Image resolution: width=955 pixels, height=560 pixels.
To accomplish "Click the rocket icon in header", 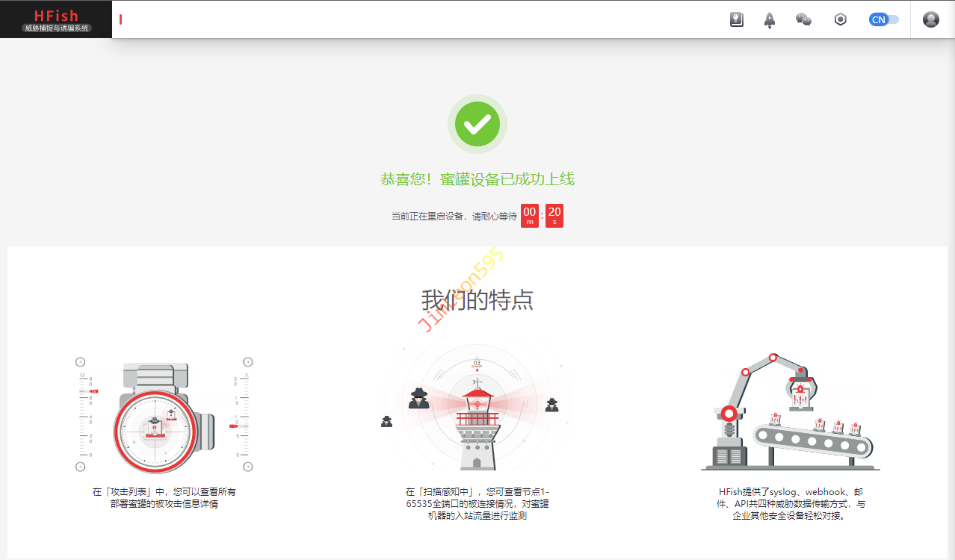I will click(x=770, y=20).
